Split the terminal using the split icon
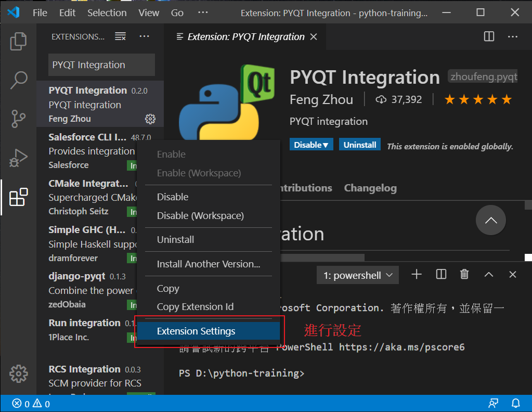The image size is (532, 412). (x=440, y=274)
